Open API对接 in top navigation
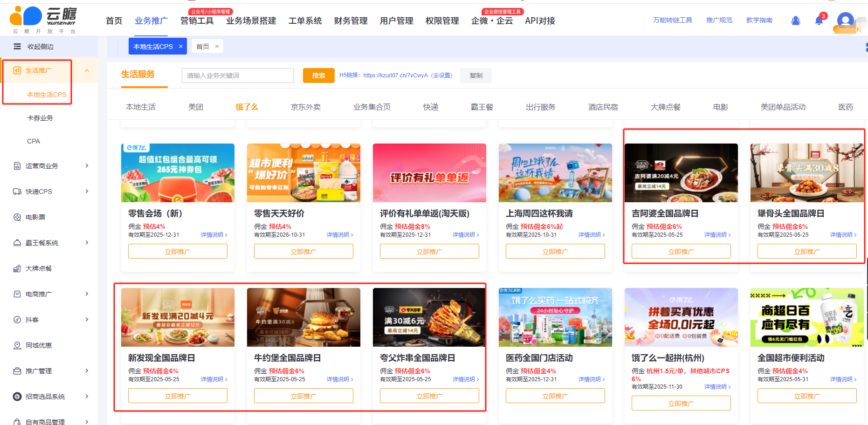This screenshot has height=425, width=868. [x=540, y=21]
